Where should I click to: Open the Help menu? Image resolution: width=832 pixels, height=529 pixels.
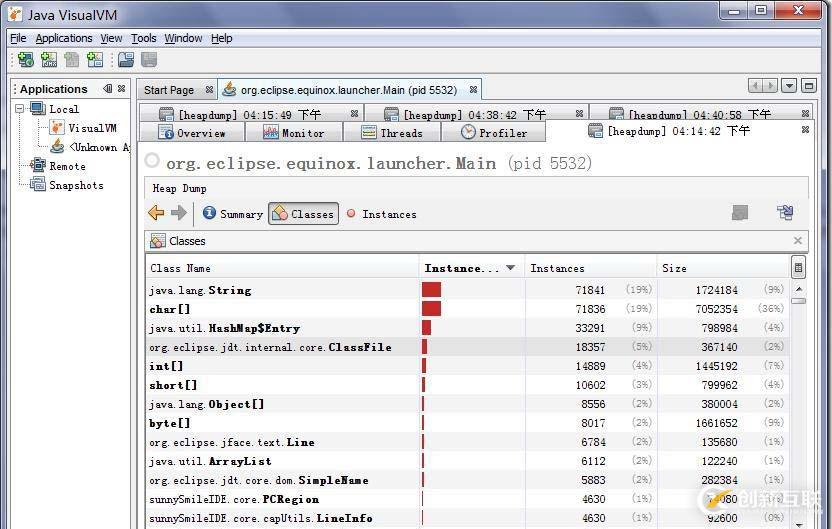click(x=222, y=38)
